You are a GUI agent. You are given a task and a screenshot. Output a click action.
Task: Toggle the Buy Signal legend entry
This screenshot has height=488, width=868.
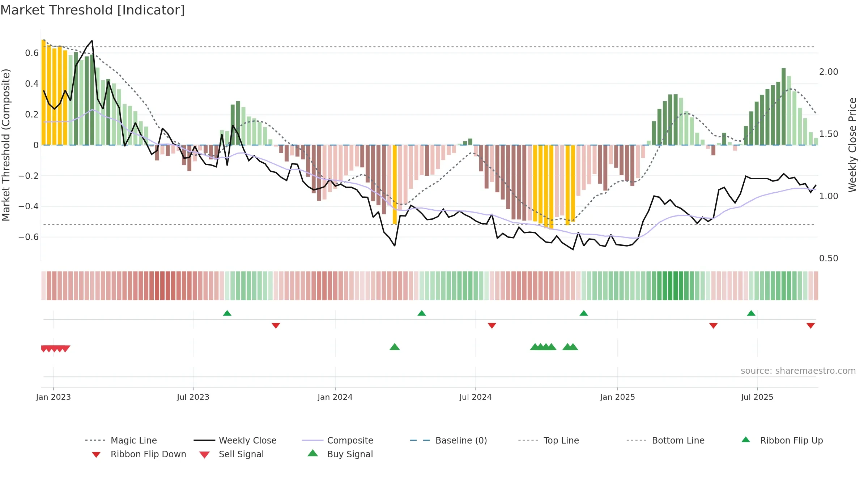click(340, 454)
